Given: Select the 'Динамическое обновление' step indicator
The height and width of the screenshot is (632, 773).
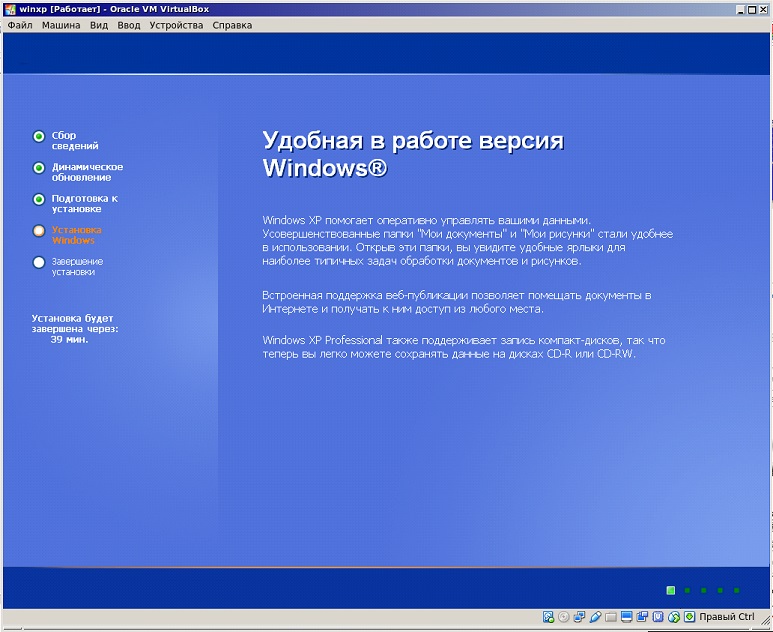Looking at the screenshot, I should [39, 168].
